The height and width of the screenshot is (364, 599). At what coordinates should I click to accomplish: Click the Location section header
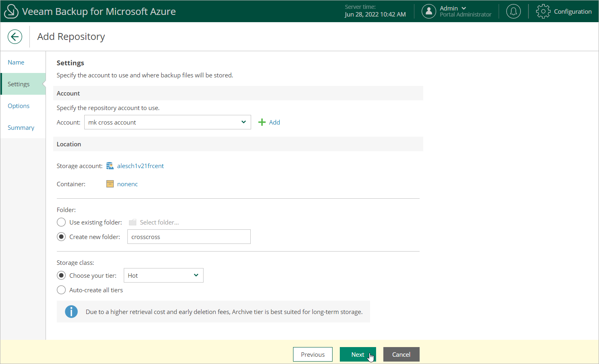(x=238, y=144)
